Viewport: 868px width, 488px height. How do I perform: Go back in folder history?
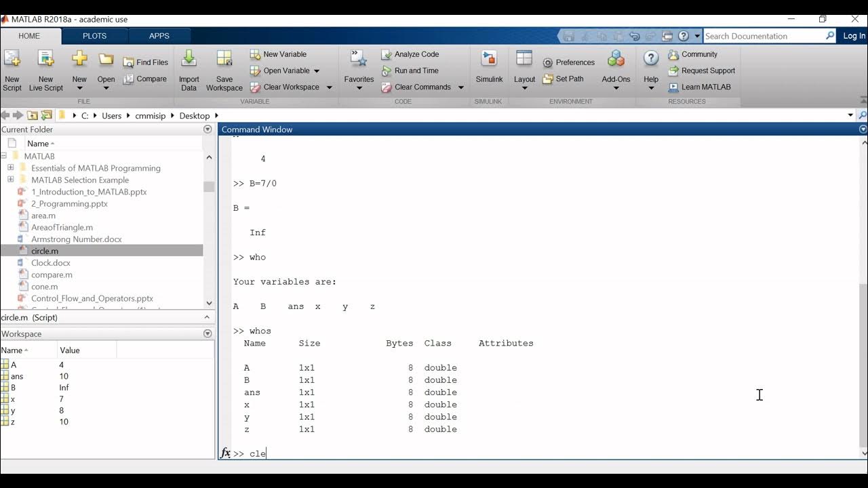(x=5, y=116)
